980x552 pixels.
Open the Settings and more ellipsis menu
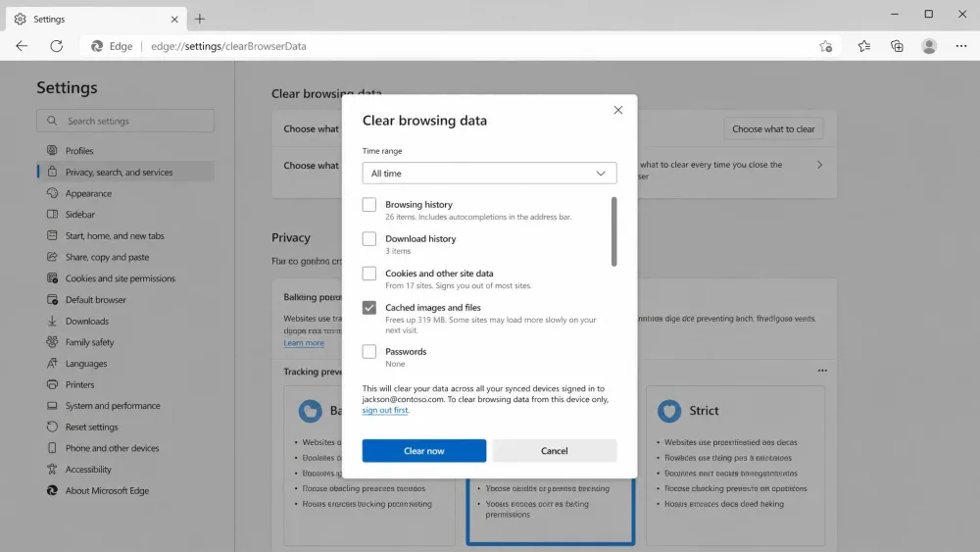961,46
